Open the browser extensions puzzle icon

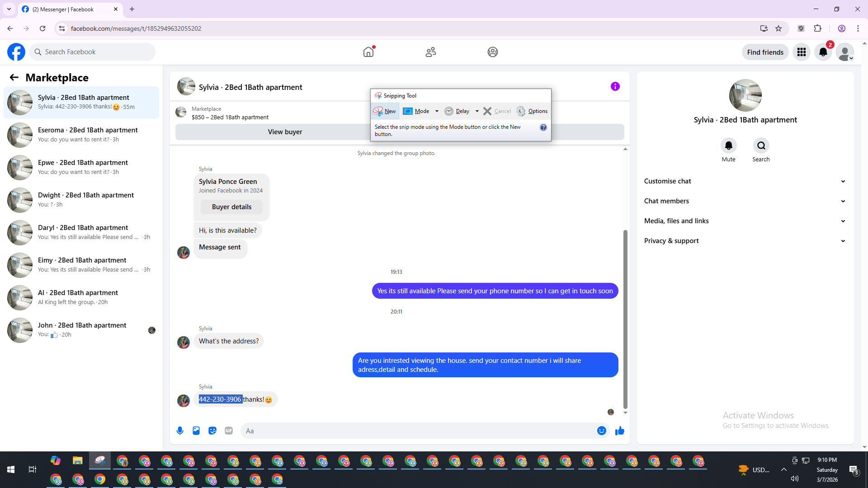(x=818, y=28)
